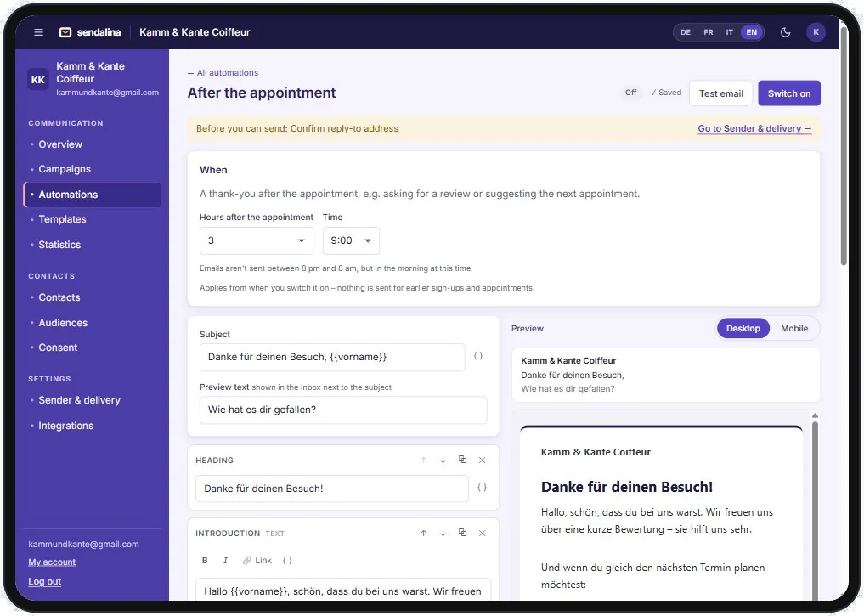Open the Hours after the appointment dropdown

point(257,240)
